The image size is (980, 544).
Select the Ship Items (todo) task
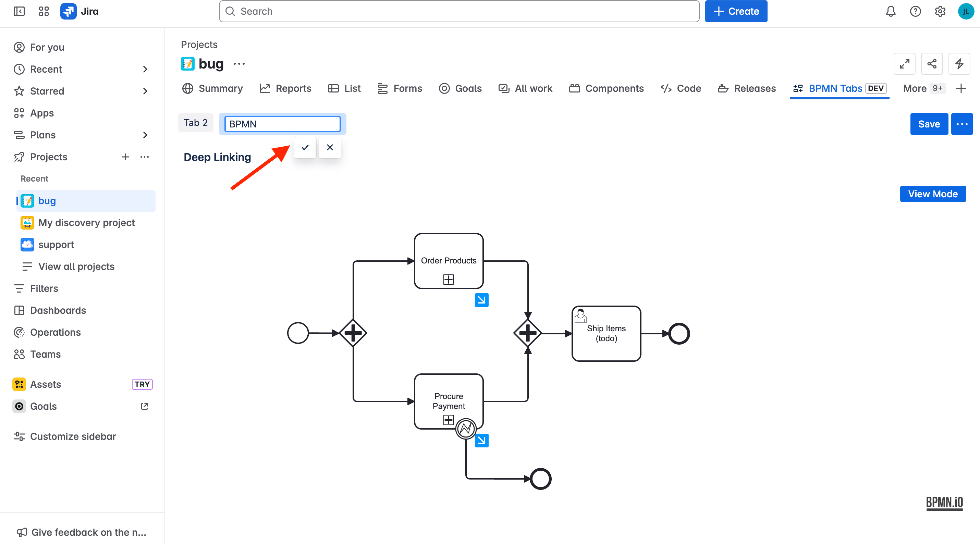coord(607,334)
